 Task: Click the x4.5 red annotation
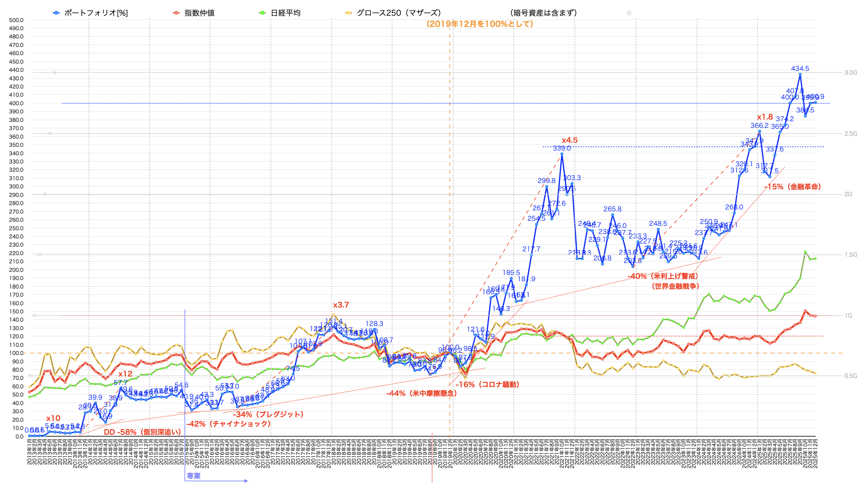coord(570,140)
